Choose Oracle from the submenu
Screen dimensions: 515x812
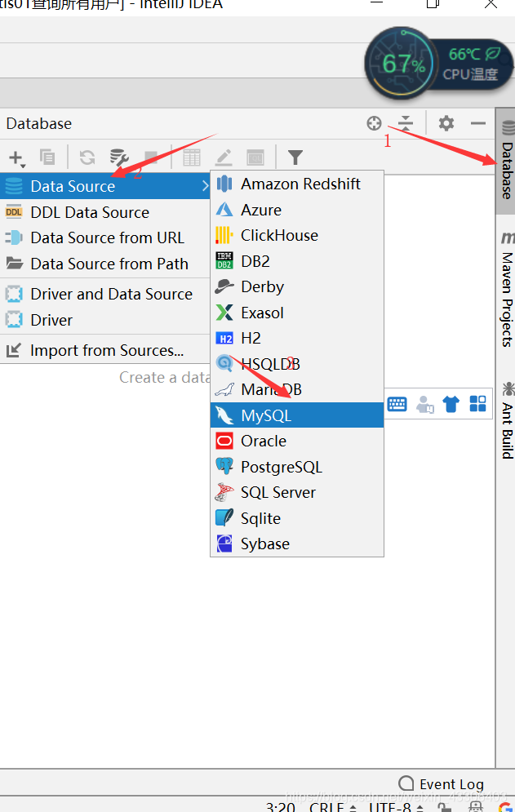pos(297,441)
